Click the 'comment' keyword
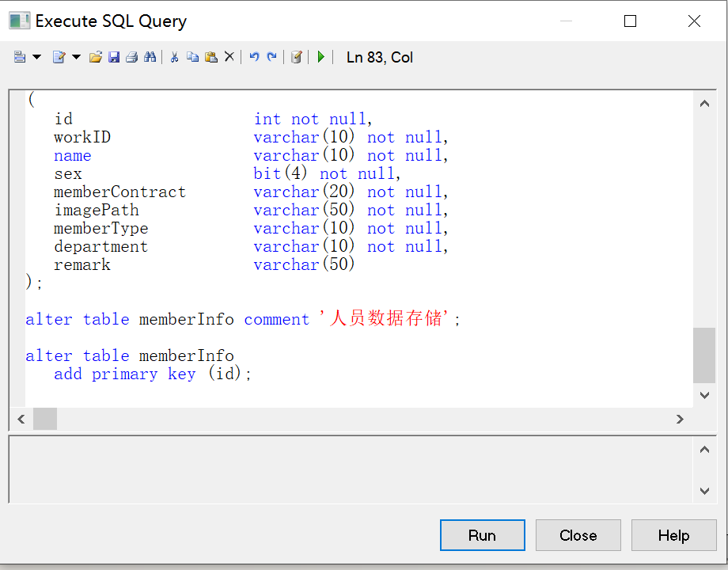Image resolution: width=728 pixels, height=570 pixels. click(277, 320)
